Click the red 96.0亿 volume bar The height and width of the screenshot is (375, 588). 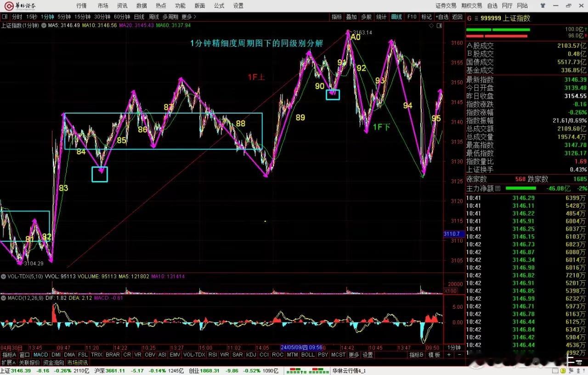click(497, 36)
